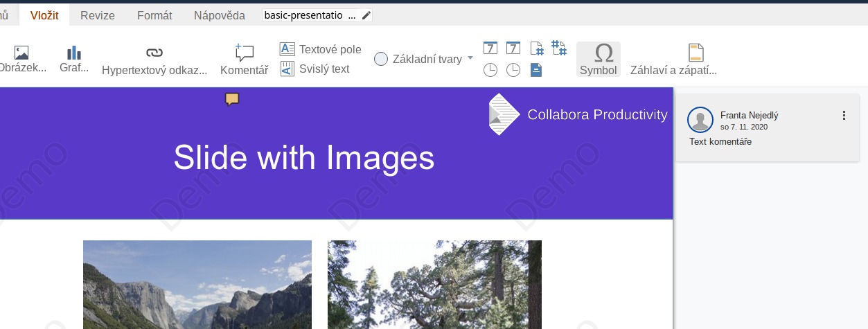Viewport: 868px width, 329px height.
Task: Click the pencil rename icon by the file name
Action: [x=366, y=15]
